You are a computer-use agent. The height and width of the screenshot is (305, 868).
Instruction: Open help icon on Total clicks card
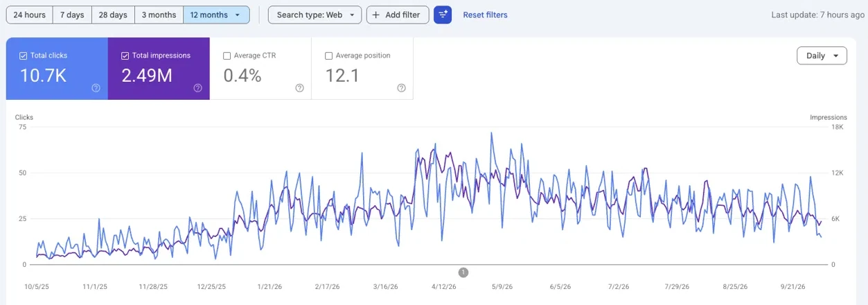(x=96, y=88)
